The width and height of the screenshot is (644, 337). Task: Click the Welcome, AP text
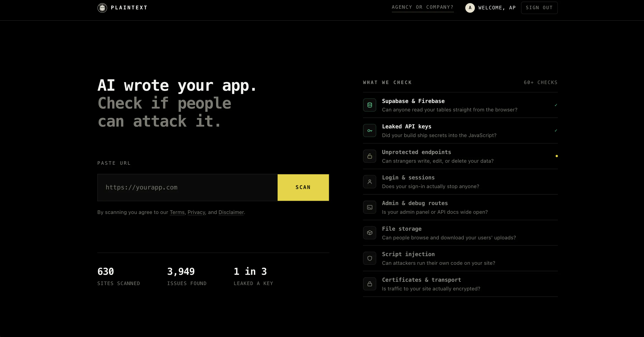pos(497,8)
